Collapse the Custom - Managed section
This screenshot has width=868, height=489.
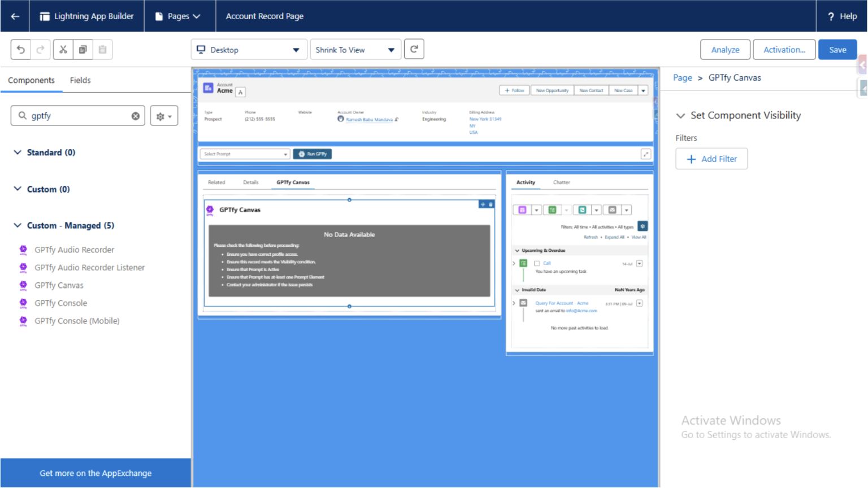[x=18, y=225]
